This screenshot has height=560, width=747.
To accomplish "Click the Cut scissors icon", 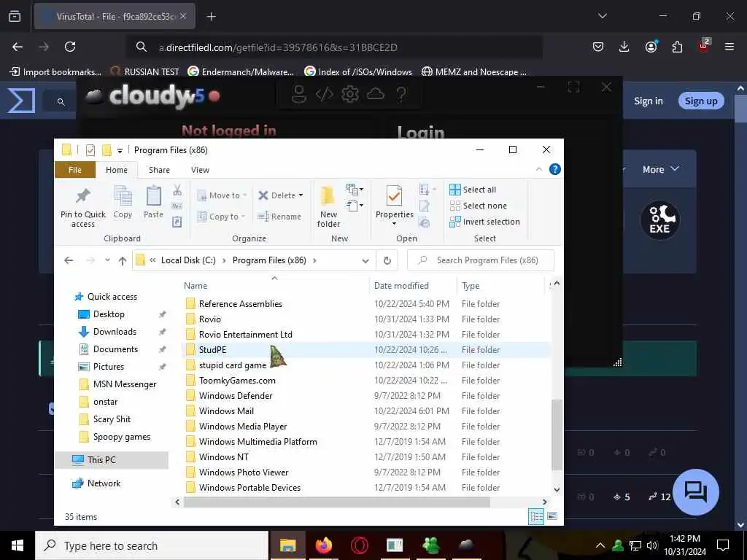I will (177, 190).
